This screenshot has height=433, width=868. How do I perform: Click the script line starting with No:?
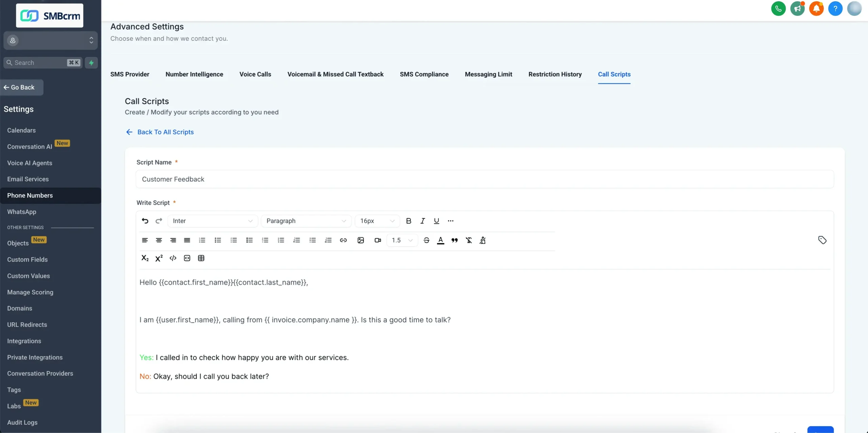tap(204, 377)
